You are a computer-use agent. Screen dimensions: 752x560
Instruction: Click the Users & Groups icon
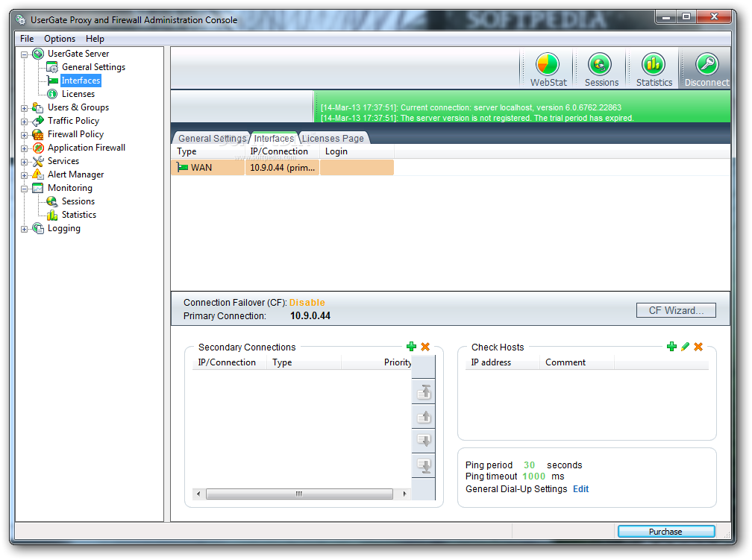tap(38, 107)
